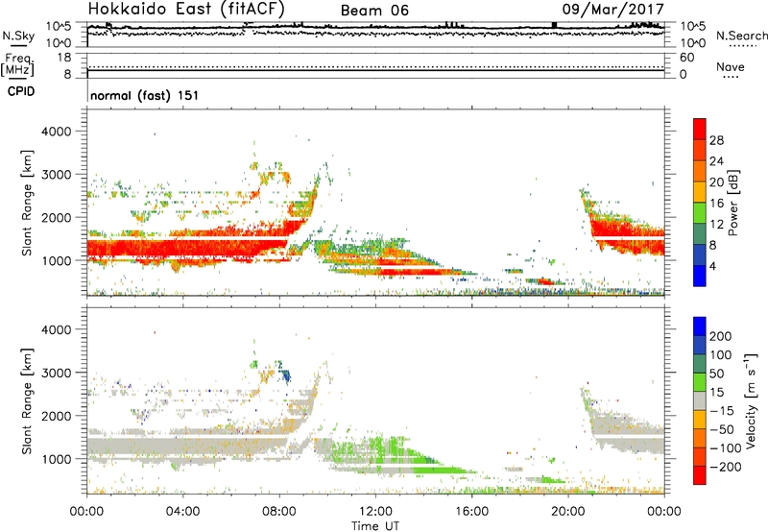
Task: Click the frequency axis value '18'
Action: point(64,58)
